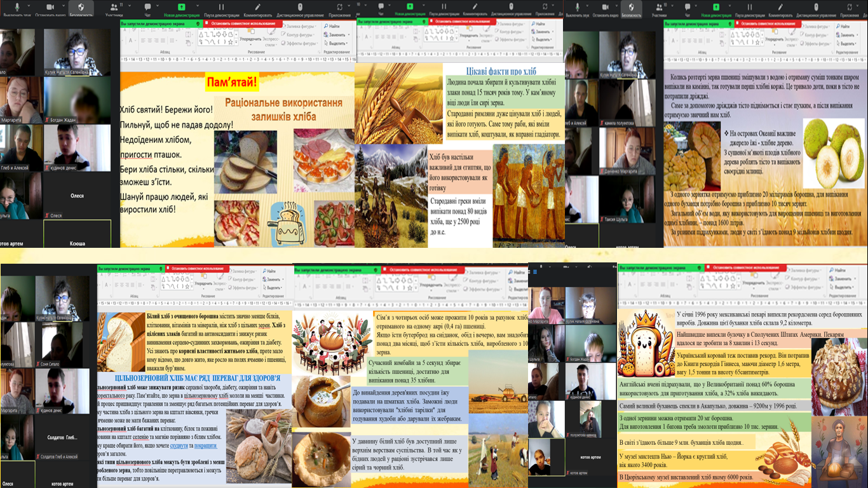Open Чат in 10-participant Zoom toolbar

click(x=689, y=9)
